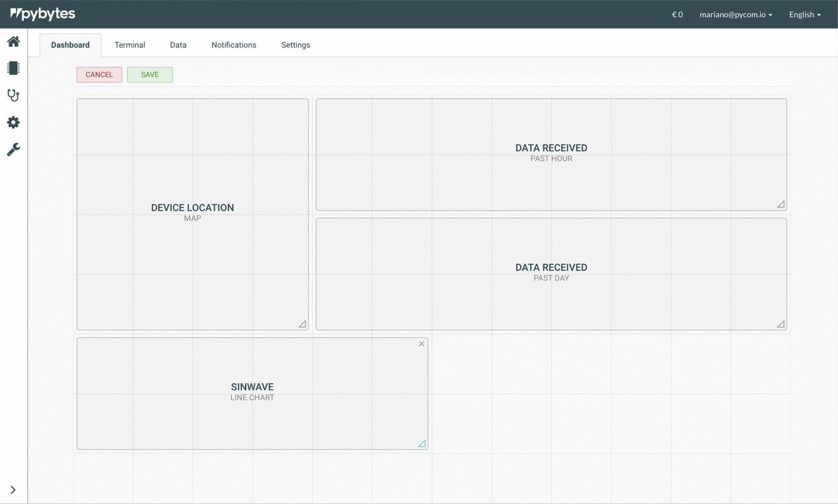
Task: Click the Sinwave widget resize handle
Action: tap(422, 443)
